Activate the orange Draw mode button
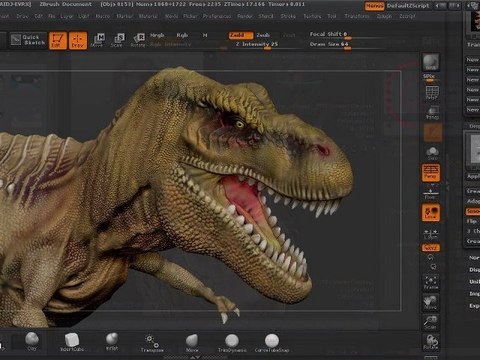 [78, 41]
